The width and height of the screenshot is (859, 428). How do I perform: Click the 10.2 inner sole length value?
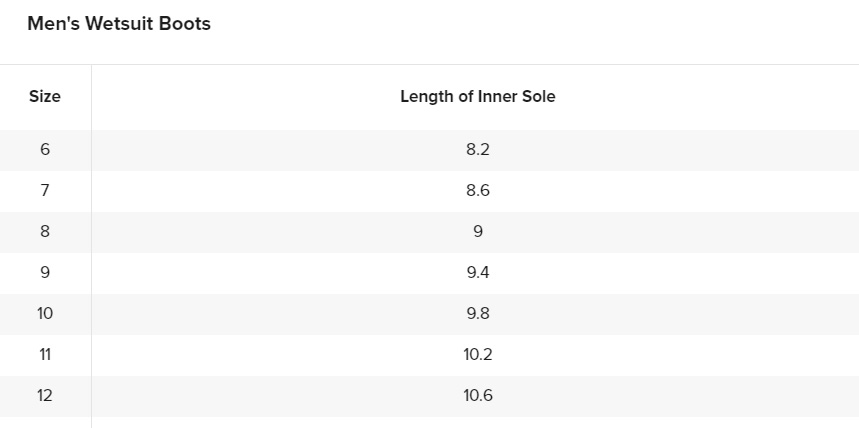[x=478, y=355]
